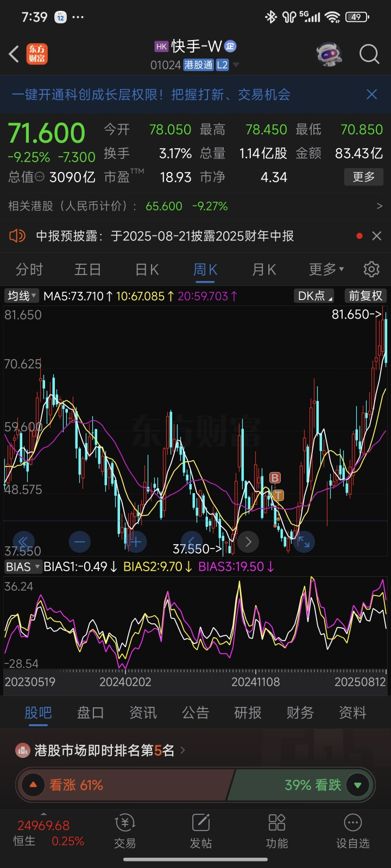Open the 股吧 tab
The width and height of the screenshot is (391, 868).
[38, 712]
